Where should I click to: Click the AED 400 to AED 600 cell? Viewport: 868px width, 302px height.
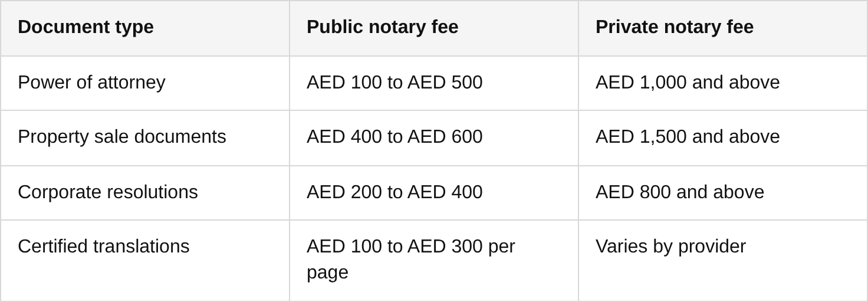tap(394, 137)
